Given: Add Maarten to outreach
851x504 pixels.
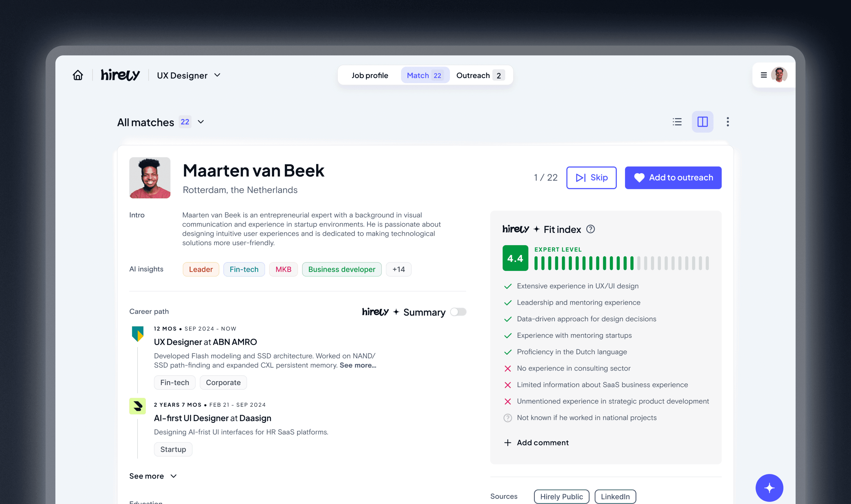Looking at the screenshot, I should coord(673,178).
